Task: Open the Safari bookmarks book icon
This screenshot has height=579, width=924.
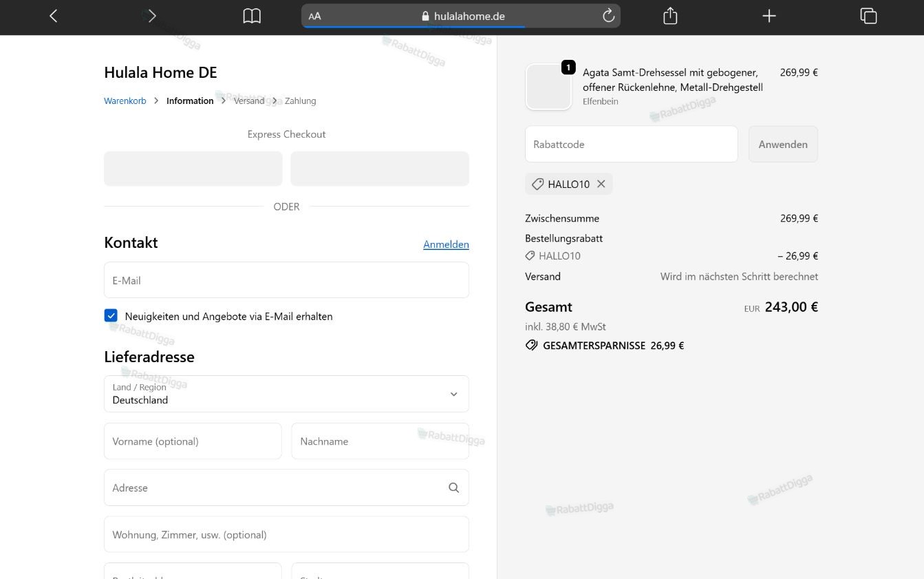Action: [252, 16]
